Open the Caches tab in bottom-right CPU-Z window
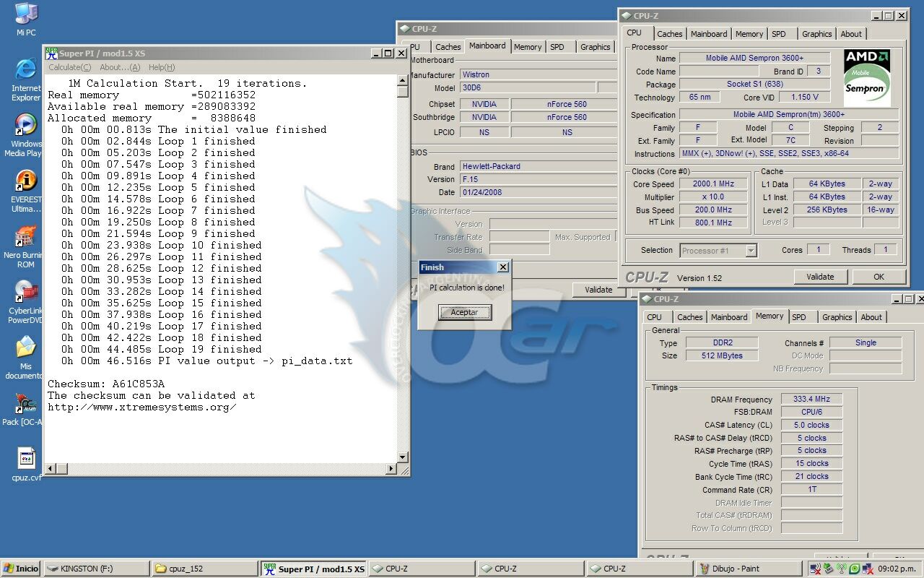This screenshot has height=578, width=924. [x=689, y=317]
